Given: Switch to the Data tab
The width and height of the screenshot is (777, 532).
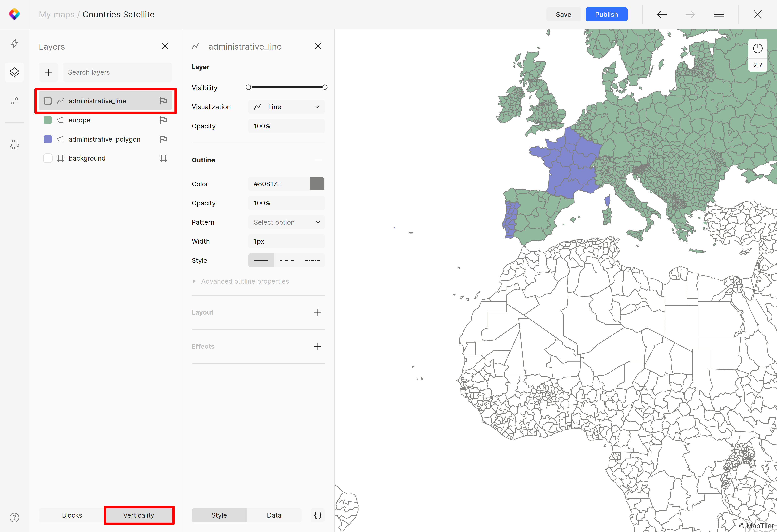Looking at the screenshot, I should (273, 515).
